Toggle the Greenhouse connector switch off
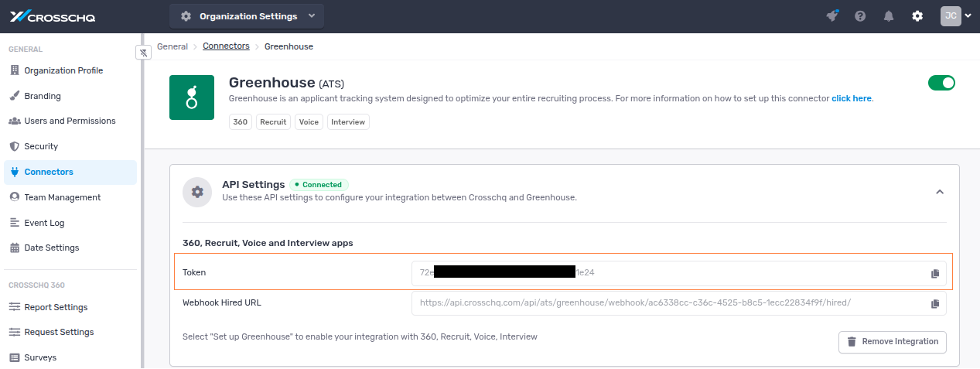 (941, 83)
